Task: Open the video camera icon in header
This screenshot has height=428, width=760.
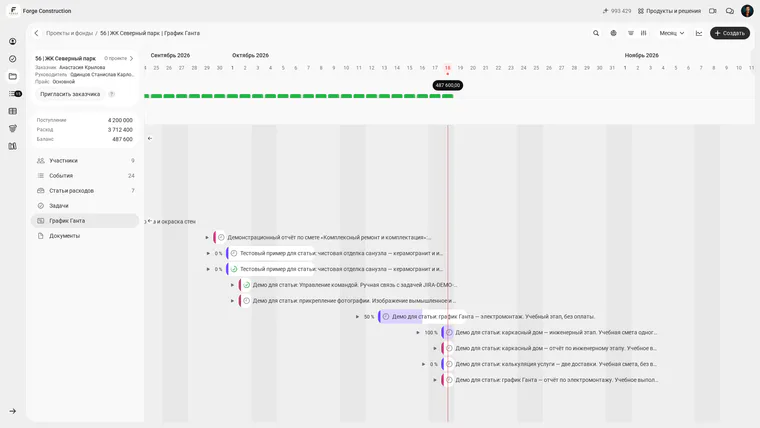Action: pos(712,11)
